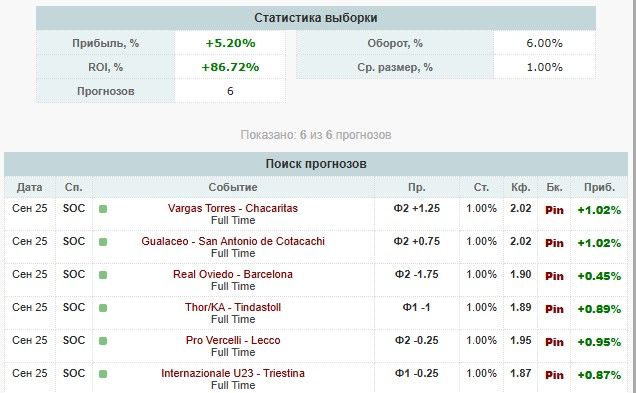The width and height of the screenshot is (636, 393).
Task: Click Pin bookmaker logo in Vargas Torres row
Action: 554,210
